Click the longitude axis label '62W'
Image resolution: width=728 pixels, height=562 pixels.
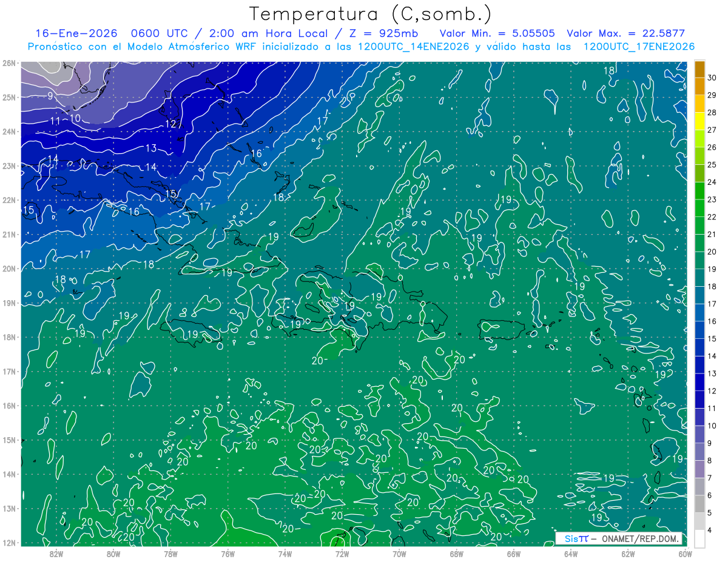(629, 554)
